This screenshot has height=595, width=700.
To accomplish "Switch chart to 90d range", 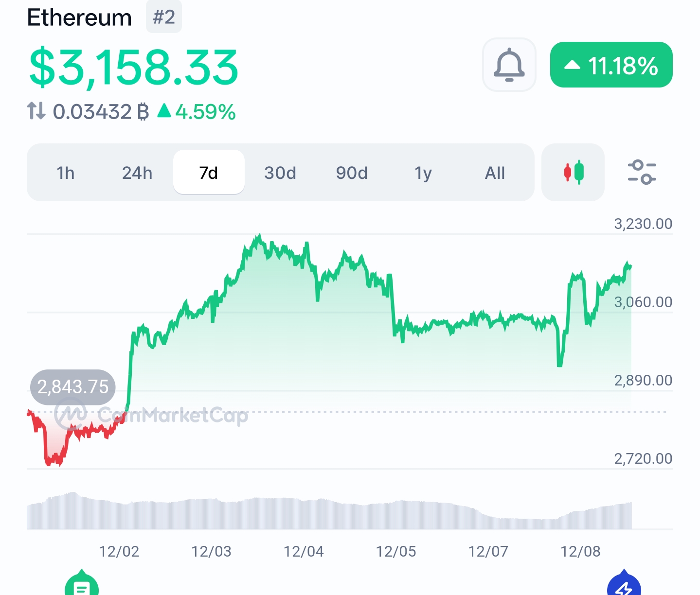I will 352,173.
